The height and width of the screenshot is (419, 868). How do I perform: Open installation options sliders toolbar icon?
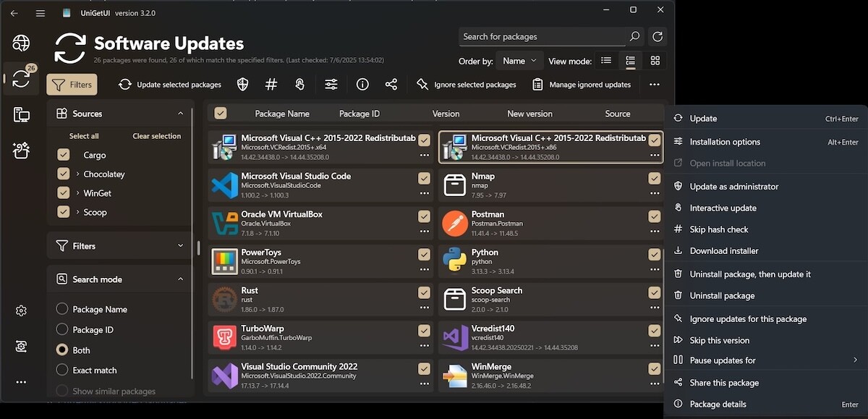coord(331,85)
